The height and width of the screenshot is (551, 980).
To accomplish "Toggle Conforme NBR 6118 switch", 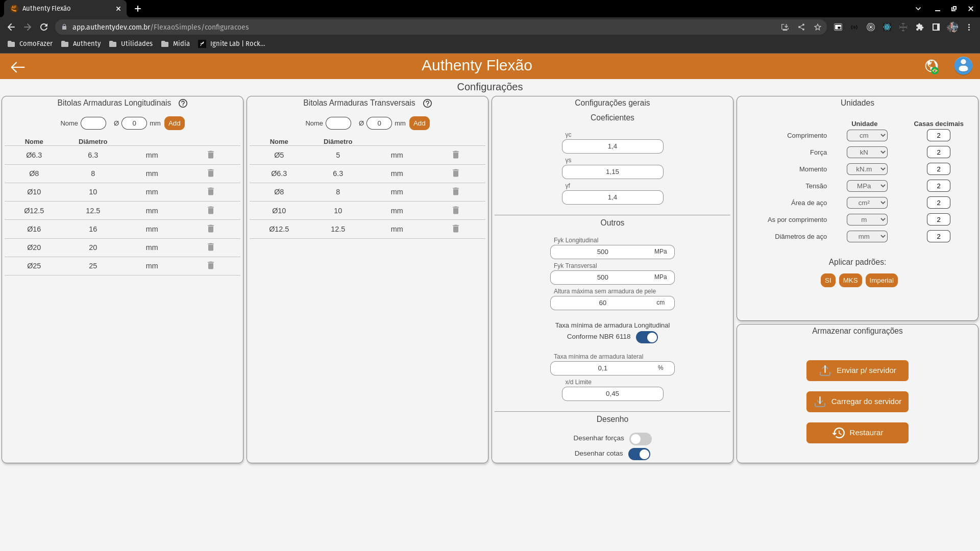I will coord(647,337).
